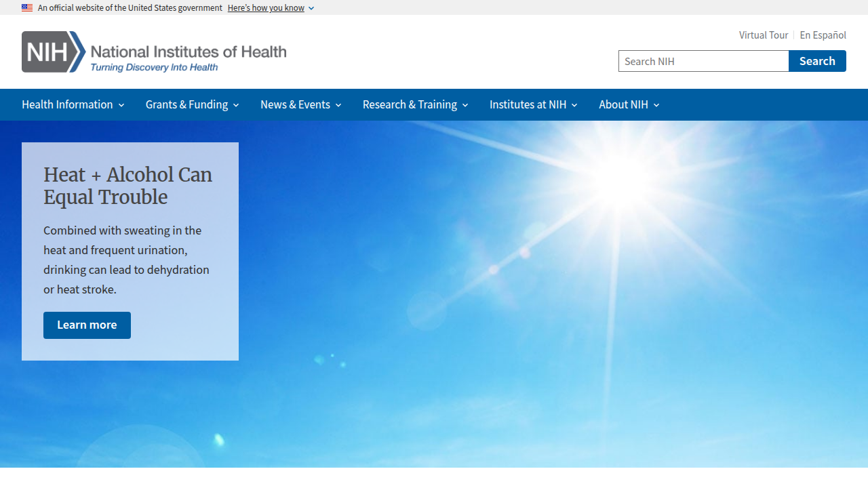The height and width of the screenshot is (488, 868).
Task: Click "Heat + Alcohol Can Equal Trouble" heading
Action: point(128,186)
